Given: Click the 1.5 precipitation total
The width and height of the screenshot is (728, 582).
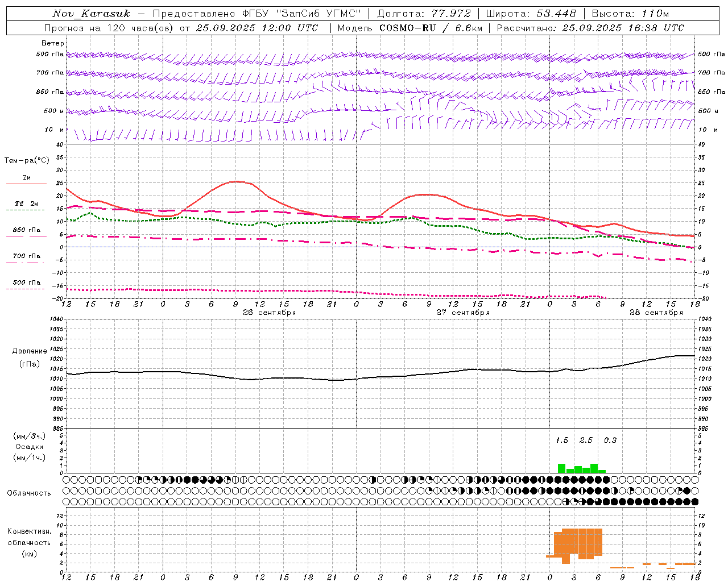Looking at the screenshot, I should tap(562, 440).
